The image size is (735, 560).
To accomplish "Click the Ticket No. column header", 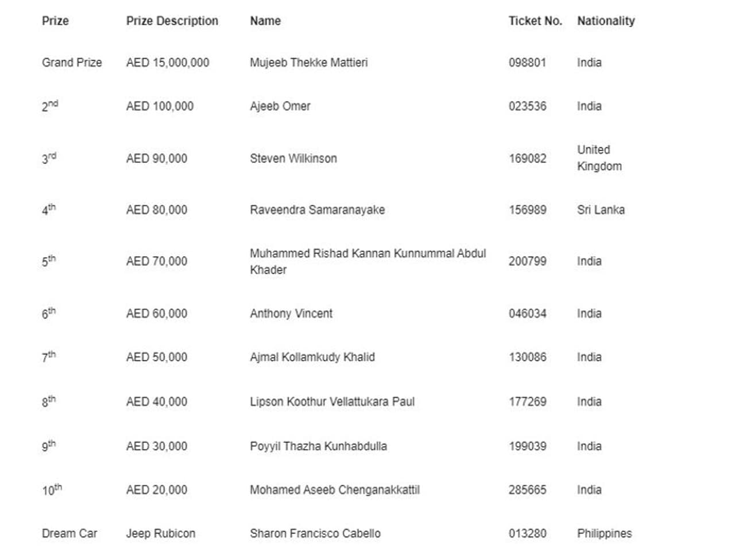I will [535, 21].
